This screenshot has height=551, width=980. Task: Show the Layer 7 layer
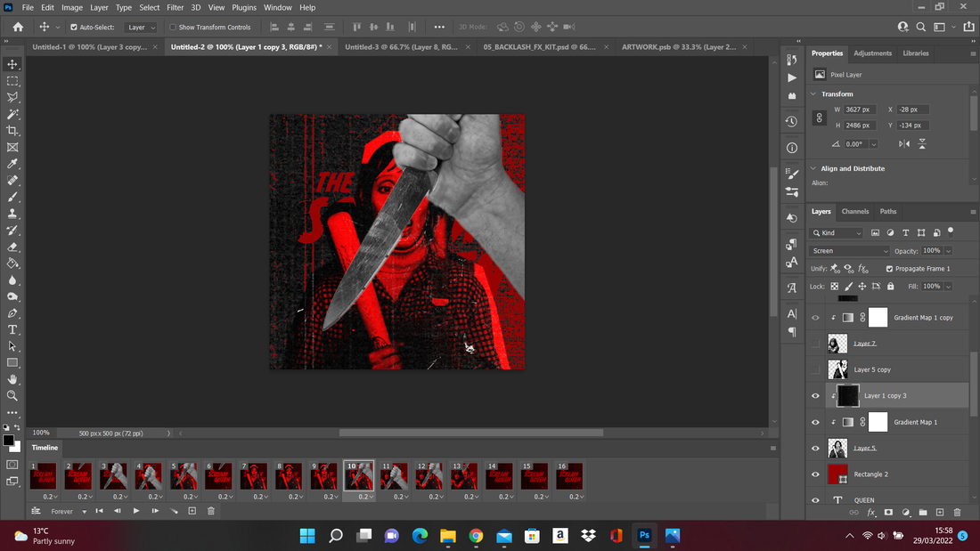[815, 344]
